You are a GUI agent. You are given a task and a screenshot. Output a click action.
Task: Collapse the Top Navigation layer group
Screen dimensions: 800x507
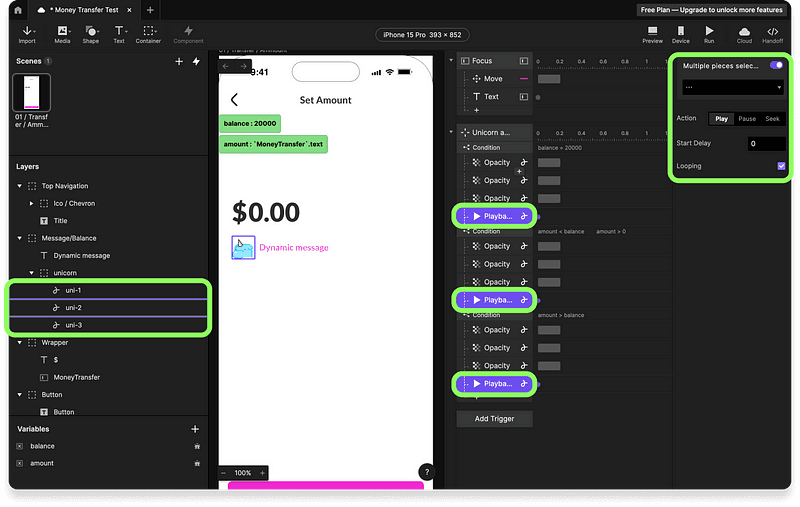19,186
